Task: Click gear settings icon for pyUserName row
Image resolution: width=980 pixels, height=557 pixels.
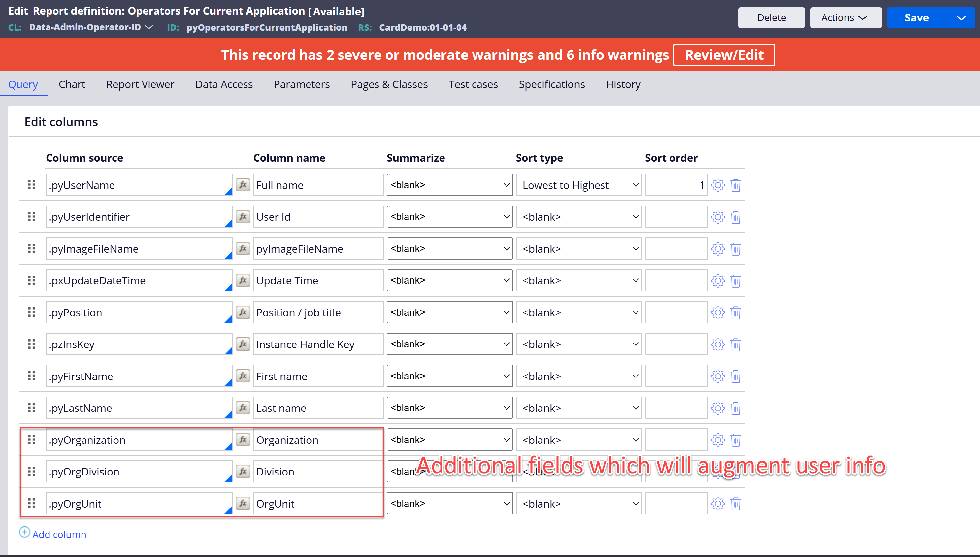Action: click(718, 185)
